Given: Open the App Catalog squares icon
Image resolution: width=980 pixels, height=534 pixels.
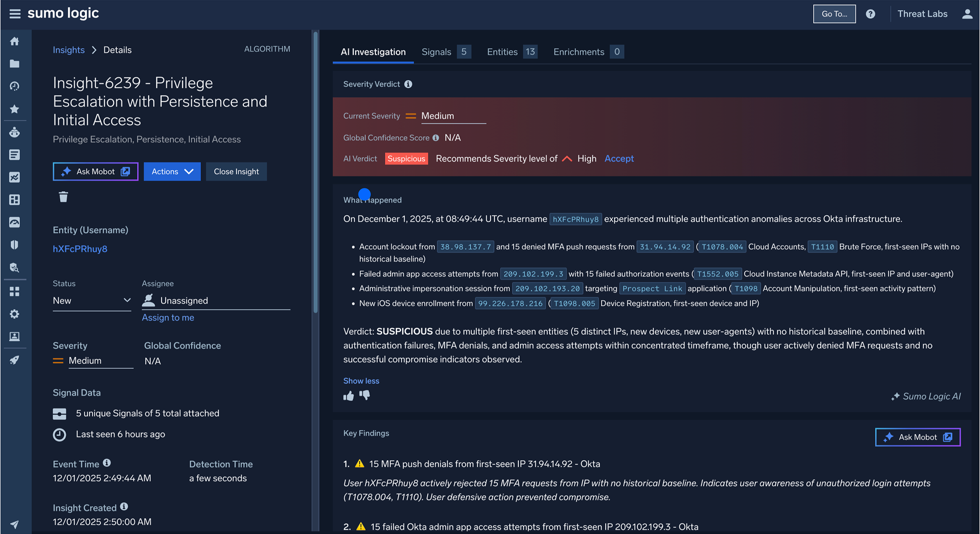Looking at the screenshot, I should pyautogui.click(x=15, y=291).
